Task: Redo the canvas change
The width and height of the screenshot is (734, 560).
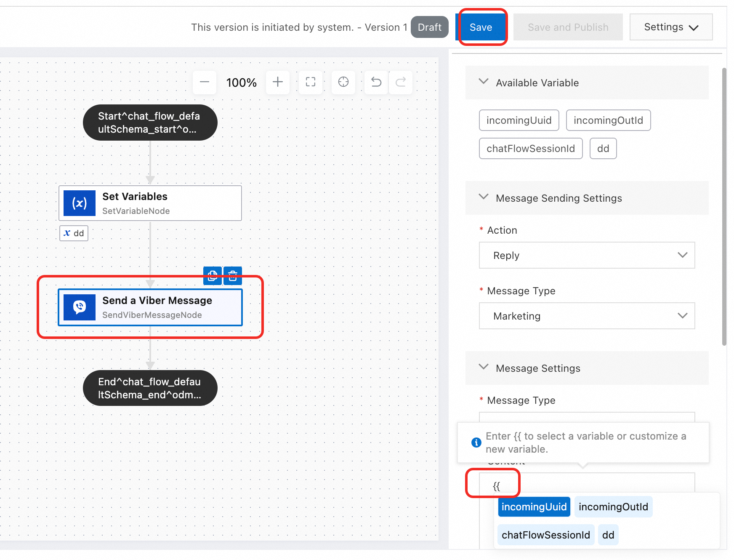Action: point(401,82)
